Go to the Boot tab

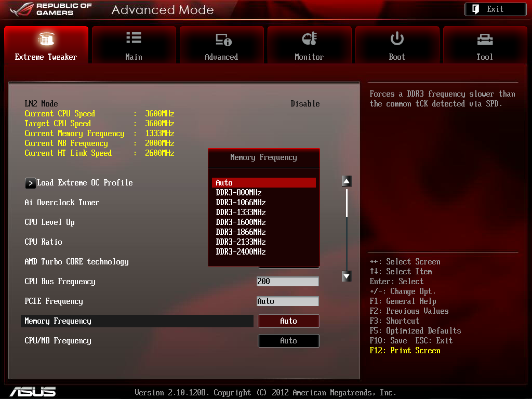point(397,45)
